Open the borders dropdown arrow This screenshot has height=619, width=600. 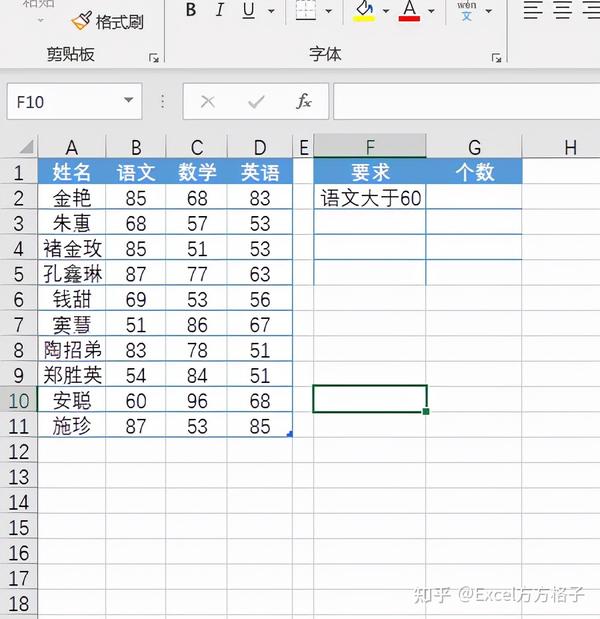tap(328, 11)
